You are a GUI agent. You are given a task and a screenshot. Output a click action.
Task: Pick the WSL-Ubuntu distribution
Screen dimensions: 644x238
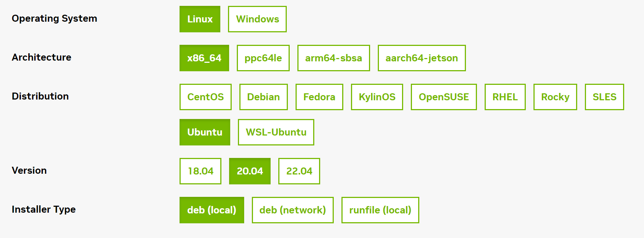[x=276, y=132]
